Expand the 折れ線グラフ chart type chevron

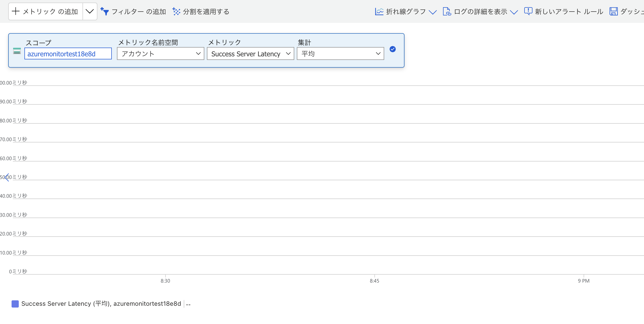pyautogui.click(x=433, y=12)
